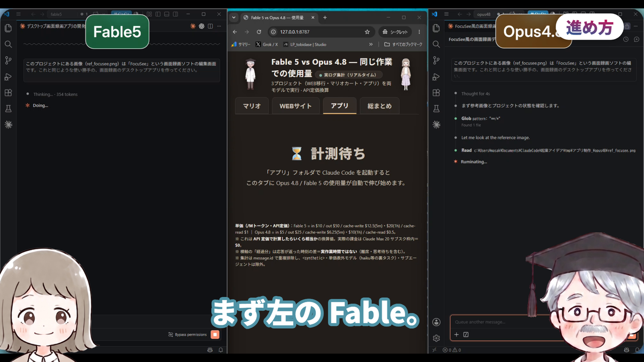This screenshot has height=362, width=644.
Task: Open more actions ellipsis in left editor tab bar
Action: point(219,26)
